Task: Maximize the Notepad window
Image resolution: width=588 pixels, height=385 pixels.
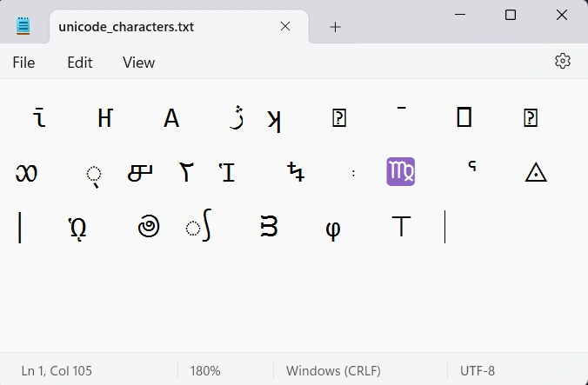Action: point(511,15)
